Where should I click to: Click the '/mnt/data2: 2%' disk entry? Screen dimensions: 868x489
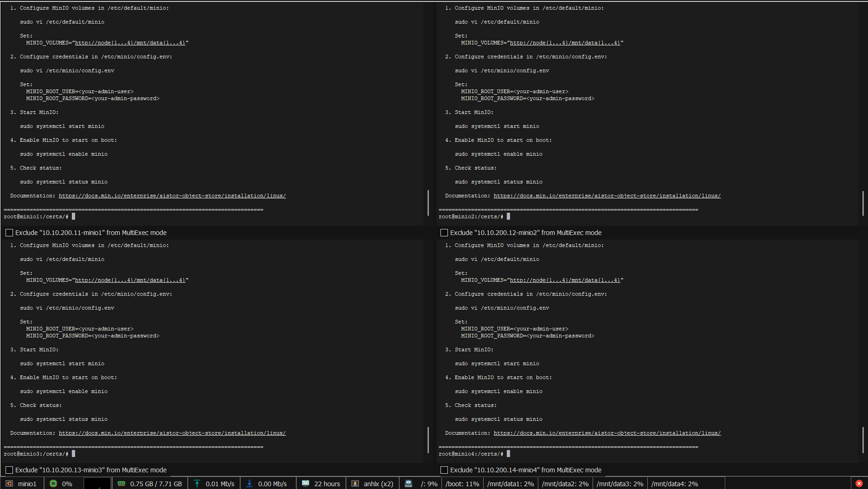[565, 484]
